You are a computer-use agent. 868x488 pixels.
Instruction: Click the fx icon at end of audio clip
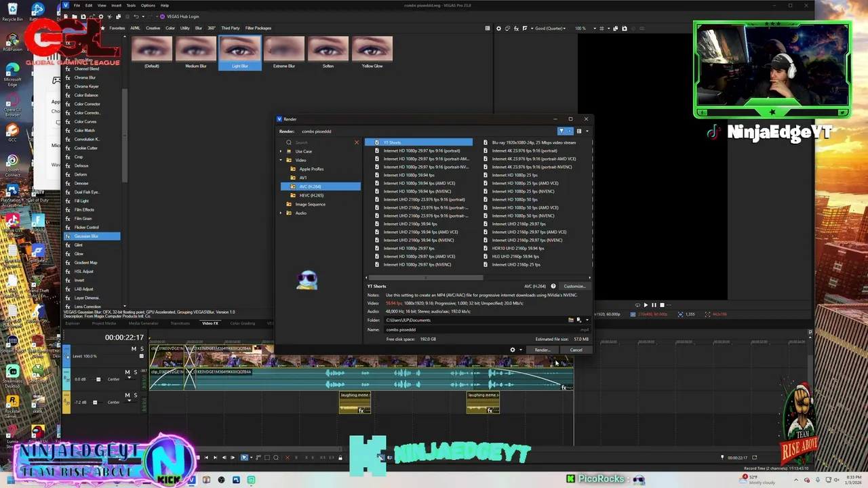pyautogui.click(x=564, y=388)
